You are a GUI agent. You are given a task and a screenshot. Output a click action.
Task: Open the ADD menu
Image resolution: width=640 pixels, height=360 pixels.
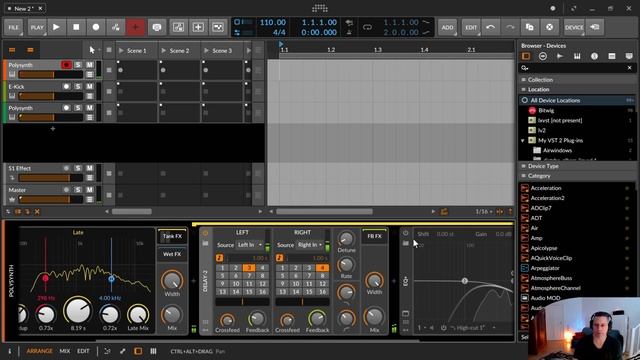pos(447,27)
